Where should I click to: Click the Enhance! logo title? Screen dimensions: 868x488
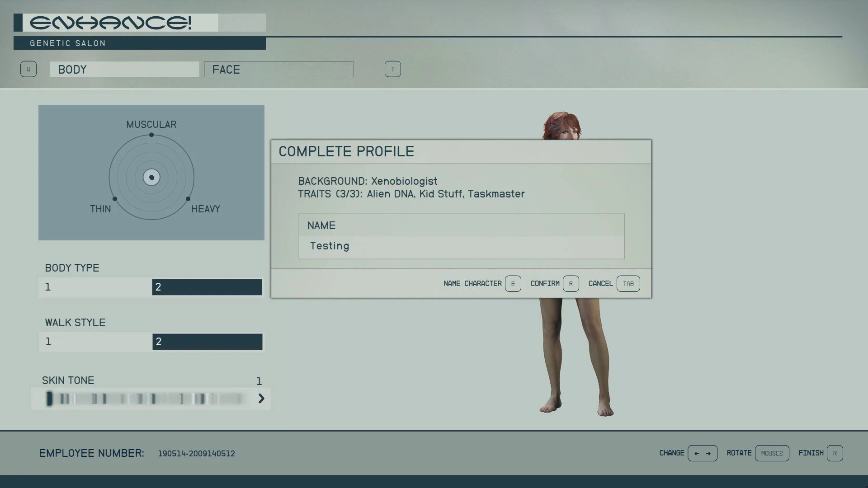coord(111,23)
